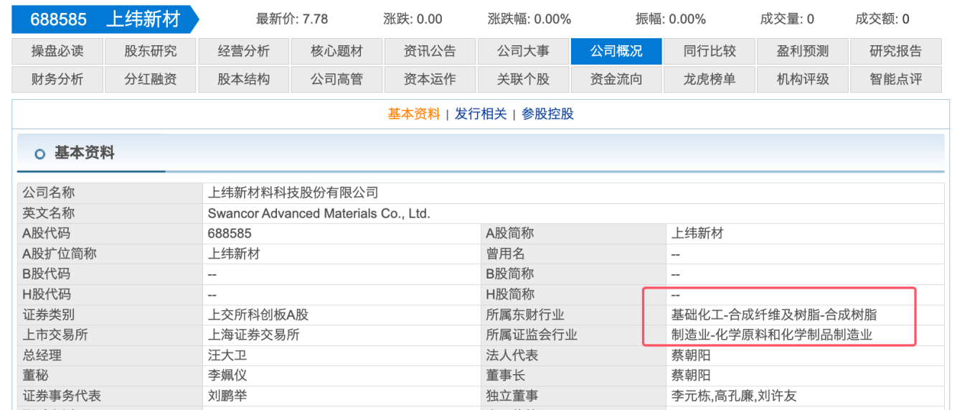Select the 最新价: 7.78 quote text

click(292, 19)
